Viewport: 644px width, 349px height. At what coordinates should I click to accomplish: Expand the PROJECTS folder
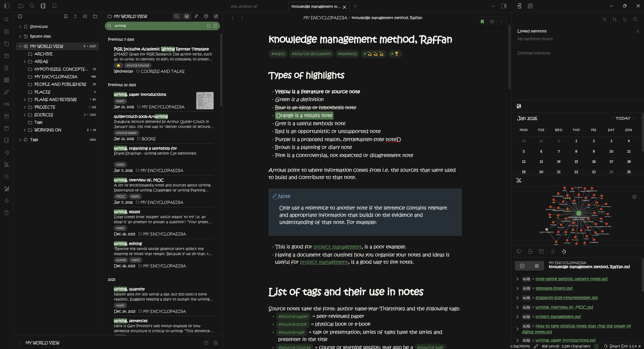click(25, 107)
